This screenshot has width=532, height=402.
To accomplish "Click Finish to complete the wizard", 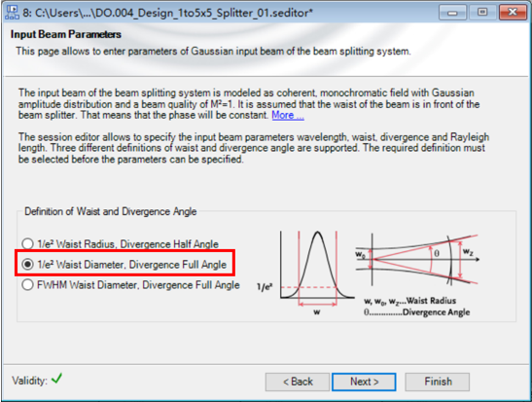I will [x=438, y=382].
